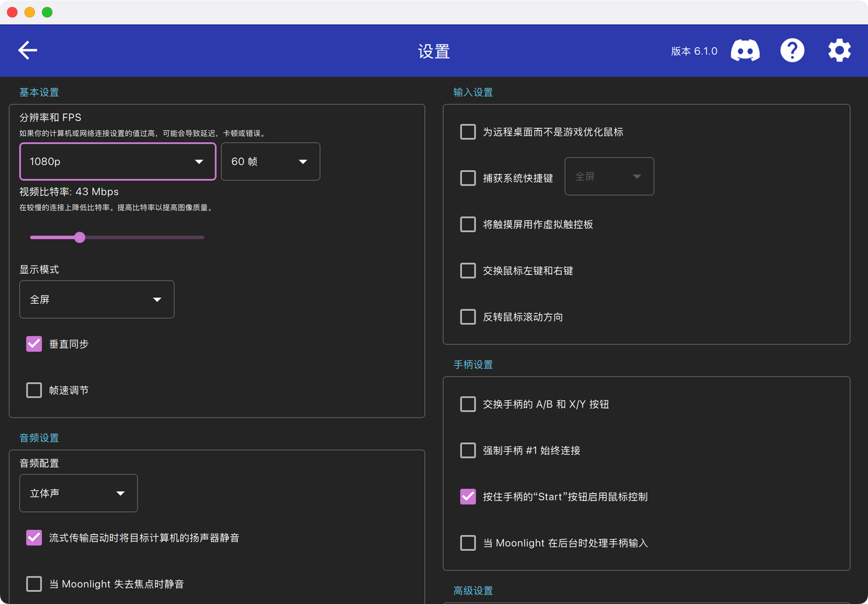
Task: Open the 60 帧 frame rate dropdown
Action: 271,162
